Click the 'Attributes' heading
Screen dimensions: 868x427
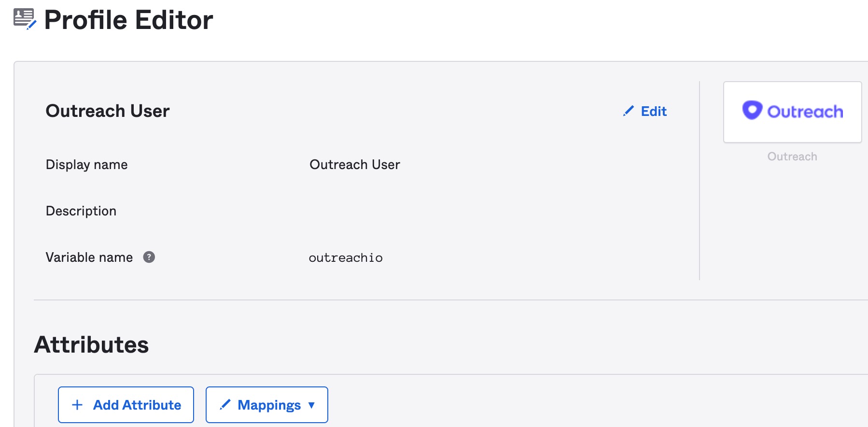point(91,344)
